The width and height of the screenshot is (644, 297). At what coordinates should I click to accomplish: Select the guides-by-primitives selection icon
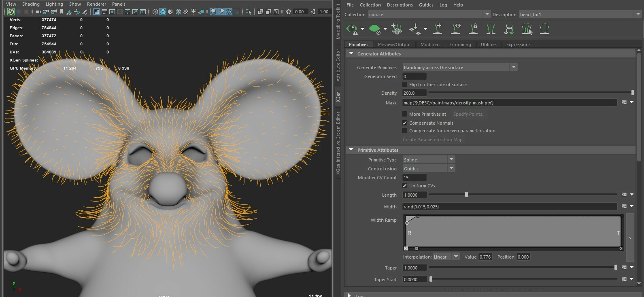click(527, 29)
